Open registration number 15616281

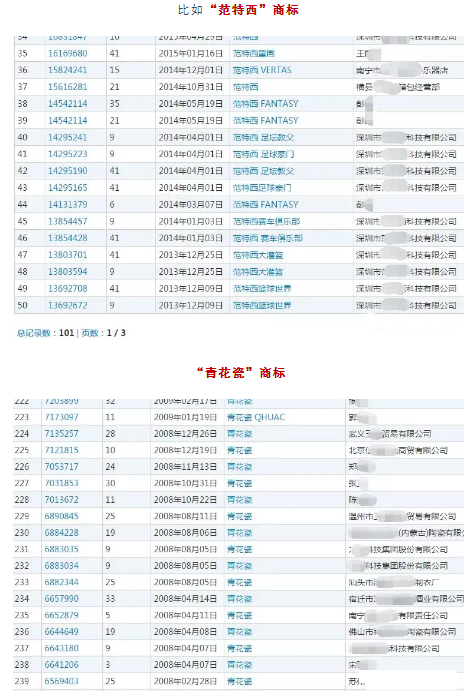(x=67, y=87)
